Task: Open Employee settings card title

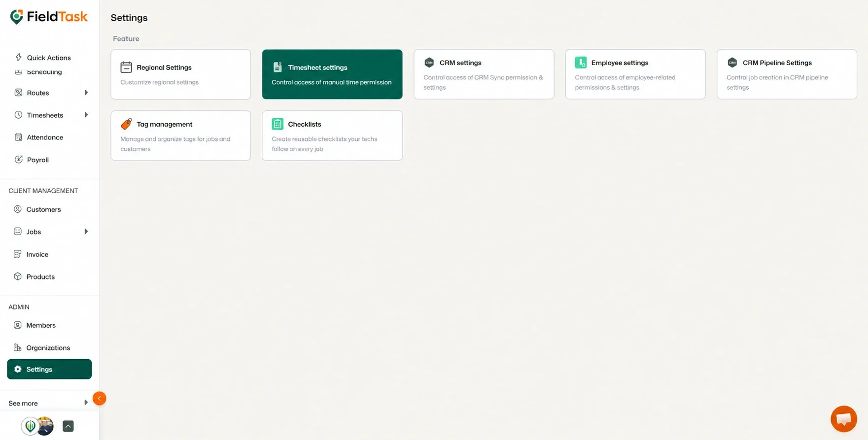Action: 620,63
